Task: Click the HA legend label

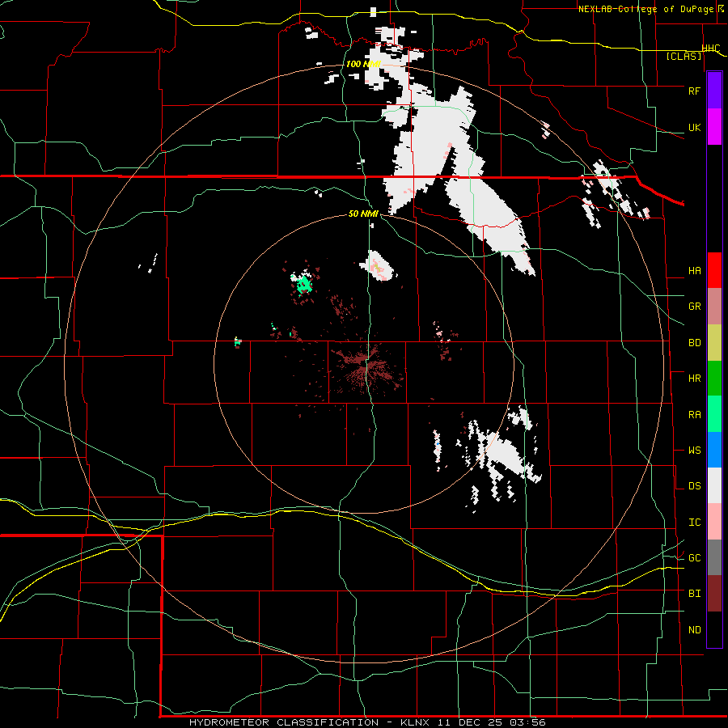Action: (x=694, y=271)
